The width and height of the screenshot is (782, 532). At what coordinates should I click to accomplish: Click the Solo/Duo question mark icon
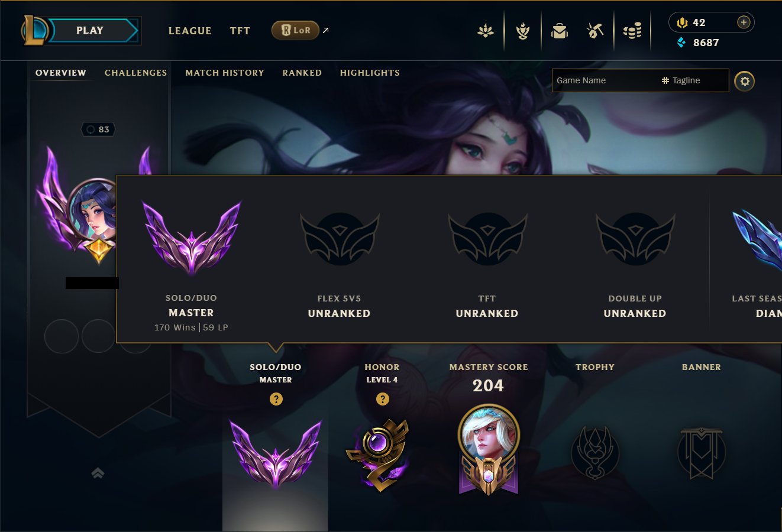coord(276,399)
